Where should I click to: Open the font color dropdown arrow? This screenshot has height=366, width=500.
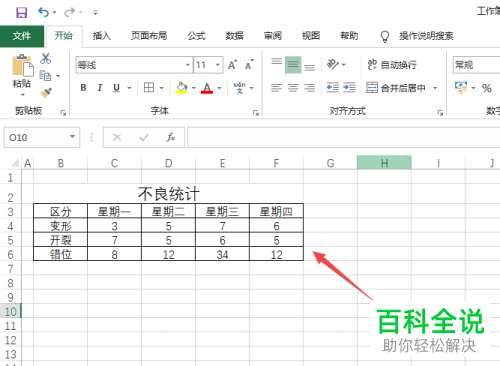219,88
